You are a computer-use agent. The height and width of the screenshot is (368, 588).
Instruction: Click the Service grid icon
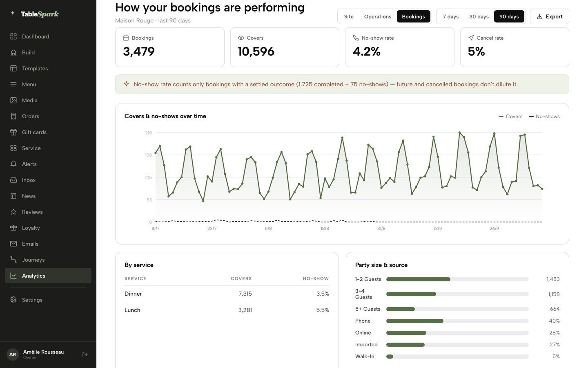(x=13, y=148)
